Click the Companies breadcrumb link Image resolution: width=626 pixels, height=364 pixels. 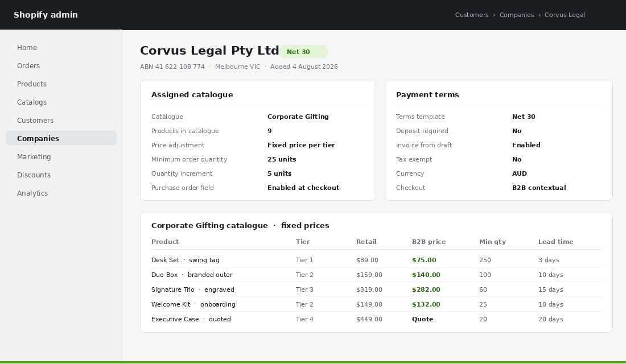click(517, 15)
